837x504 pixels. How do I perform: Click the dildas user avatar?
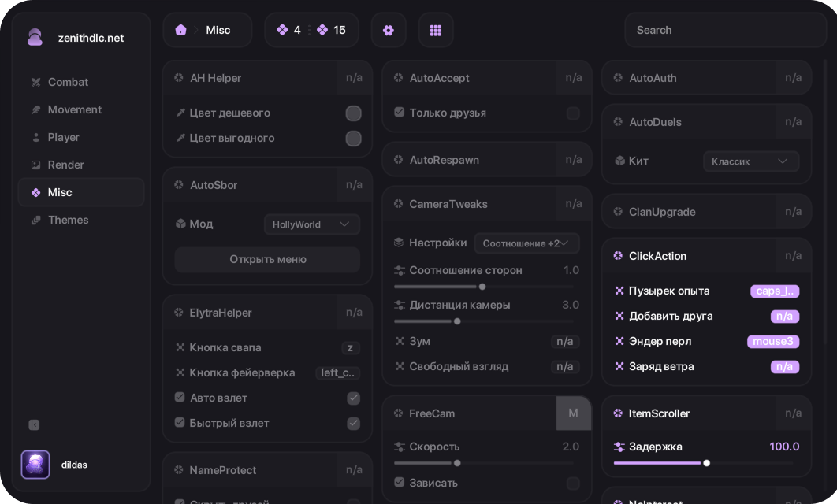pos(35,465)
